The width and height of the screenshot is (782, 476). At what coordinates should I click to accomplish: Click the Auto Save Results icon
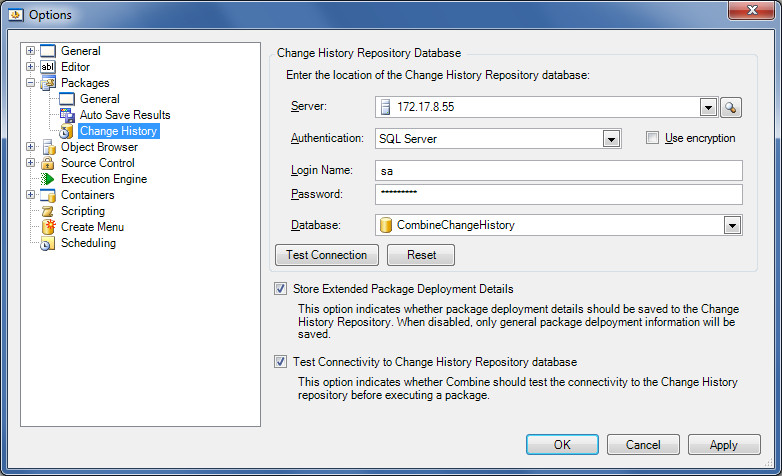(x=67, y=115)
